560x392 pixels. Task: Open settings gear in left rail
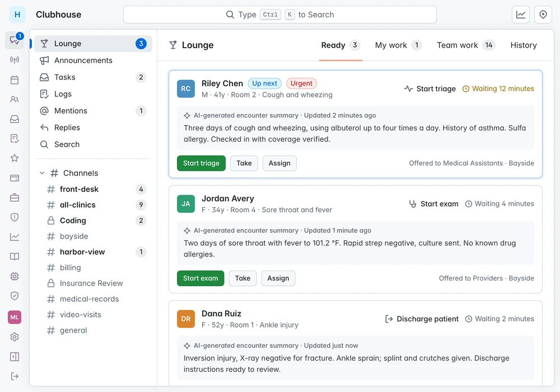(x=15, y=337)
